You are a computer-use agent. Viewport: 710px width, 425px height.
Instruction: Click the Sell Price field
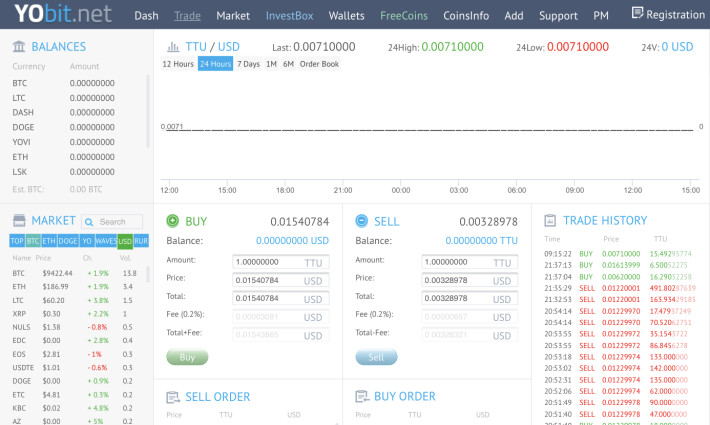tap(470, 280)
